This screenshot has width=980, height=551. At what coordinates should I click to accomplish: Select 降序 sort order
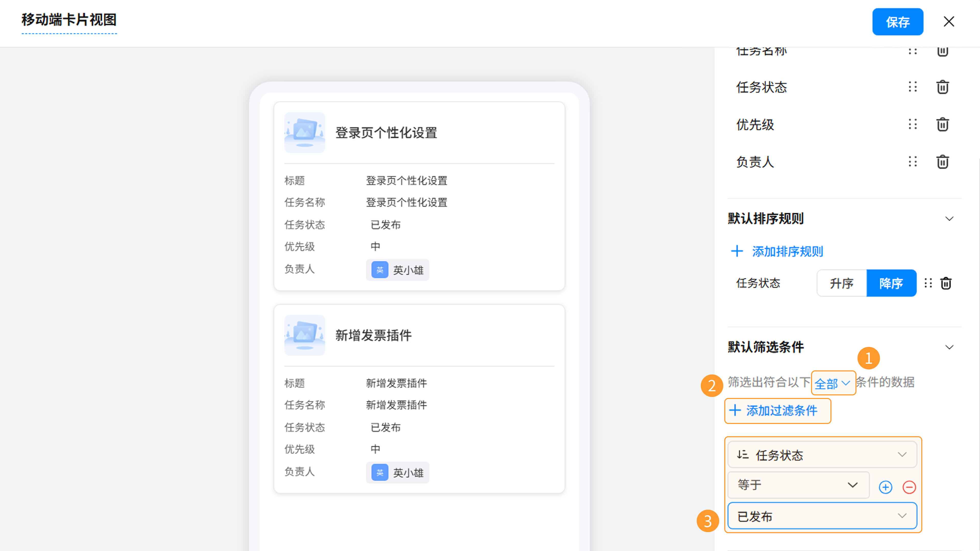pos(891,283)
